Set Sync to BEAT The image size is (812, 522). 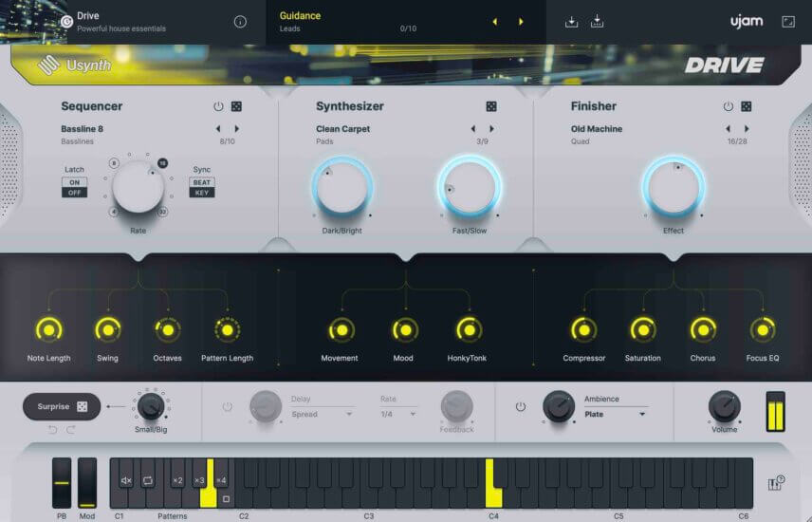[x=202, y=182]
